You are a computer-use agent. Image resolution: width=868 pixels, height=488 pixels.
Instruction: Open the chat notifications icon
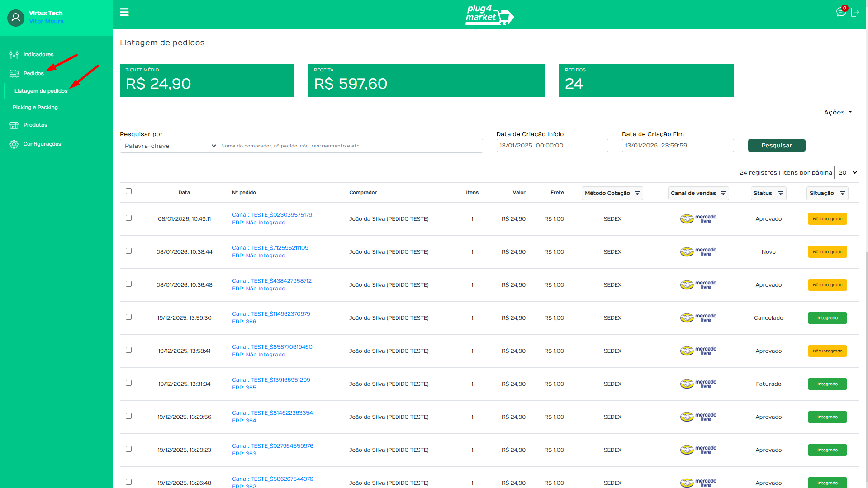(x=841, y=12)
